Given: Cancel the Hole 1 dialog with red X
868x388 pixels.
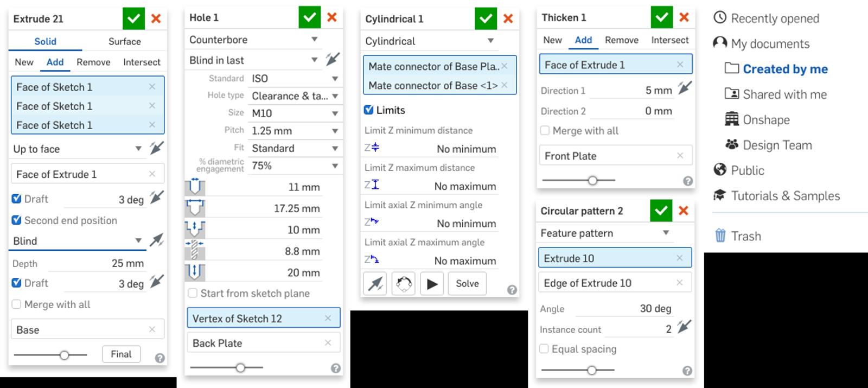Looking at the screenshot, I should coord(332,17).
